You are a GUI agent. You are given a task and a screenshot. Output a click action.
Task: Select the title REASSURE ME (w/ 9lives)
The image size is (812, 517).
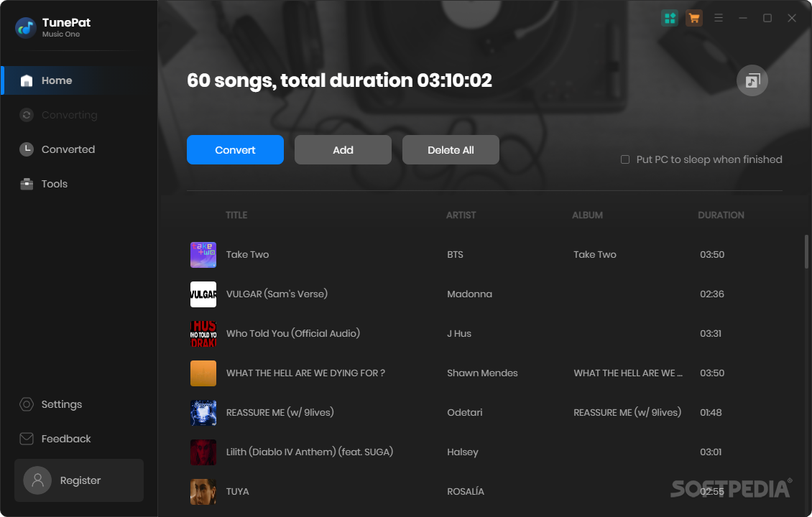280,412
